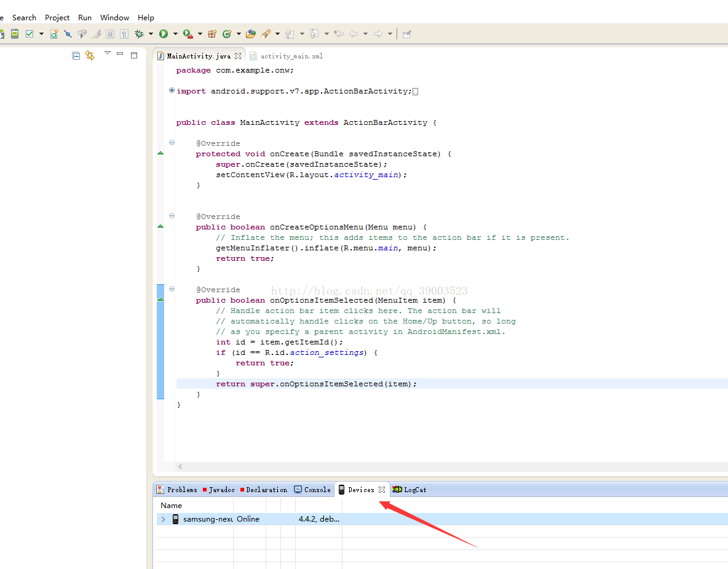Image resolution: width=728 pixels, height=569 pixels.
Task: Click the Debug bug icon
Action: (x=139, y=34)
